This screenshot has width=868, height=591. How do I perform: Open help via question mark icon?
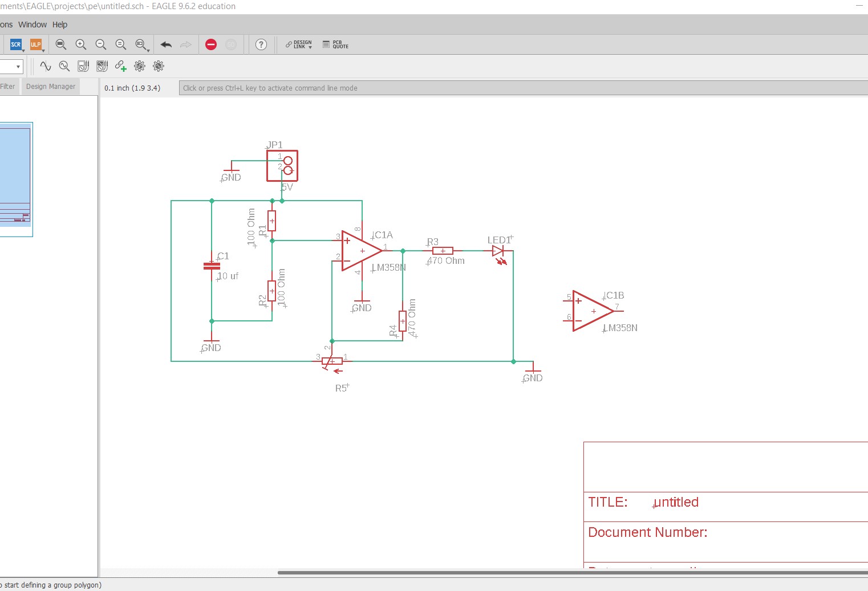pyautogui.click(x=261, y=44)
